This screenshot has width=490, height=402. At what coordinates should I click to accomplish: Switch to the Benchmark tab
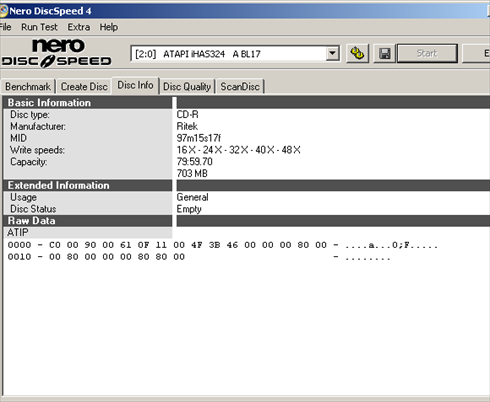[28, 87]
